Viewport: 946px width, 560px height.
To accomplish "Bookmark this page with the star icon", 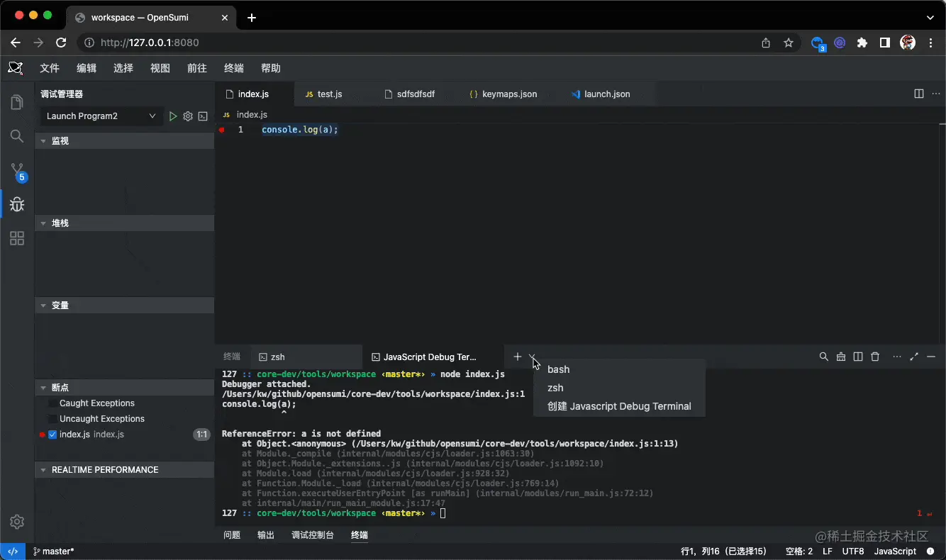I will click(789, 43).
